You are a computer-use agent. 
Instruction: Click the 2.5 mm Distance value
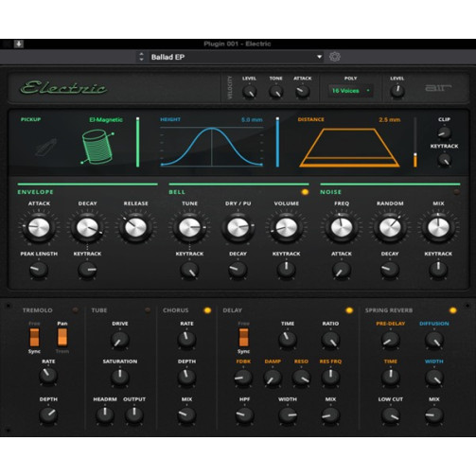tap(390, 120)
